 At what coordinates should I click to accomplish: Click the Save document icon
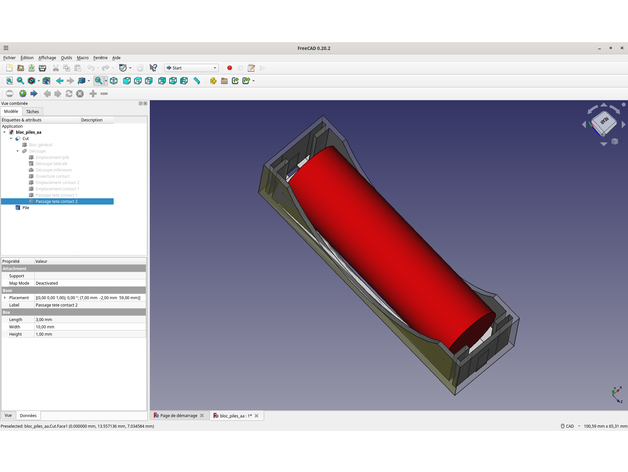[x=31, y=68]
